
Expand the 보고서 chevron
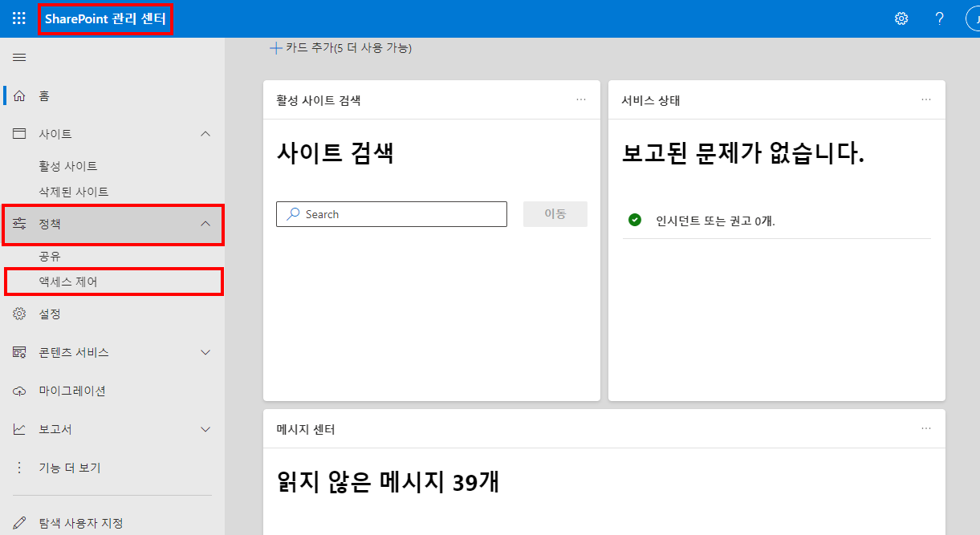[205, 429]
